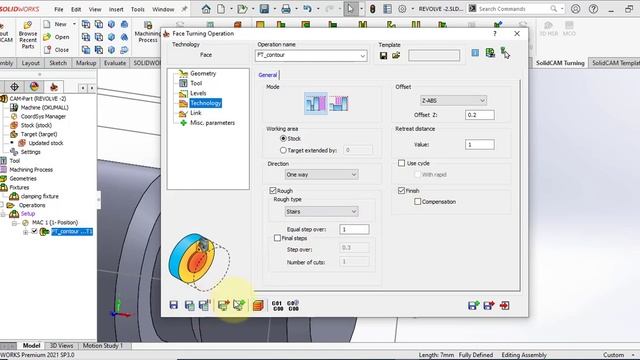This screenshot has width=640, height=360.
Task: Toggle the FT_contour operation checkbox in tree
Action: [x=35, y=231]
